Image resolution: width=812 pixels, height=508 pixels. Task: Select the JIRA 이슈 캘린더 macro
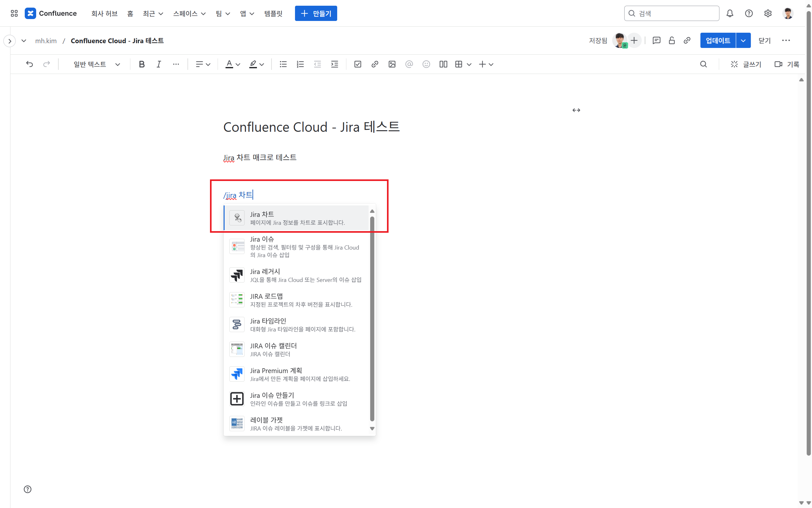pos(296,350)
